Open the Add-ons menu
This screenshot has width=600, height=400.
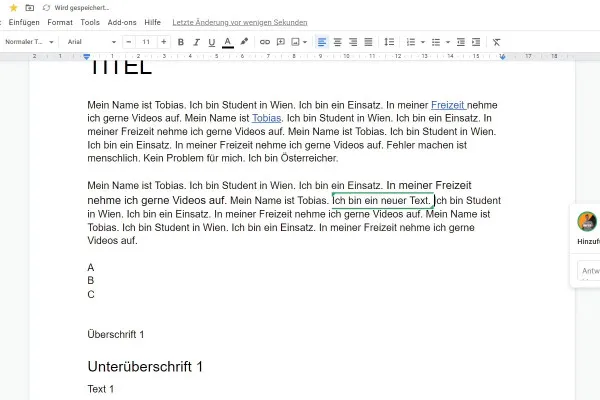point(122,22)
